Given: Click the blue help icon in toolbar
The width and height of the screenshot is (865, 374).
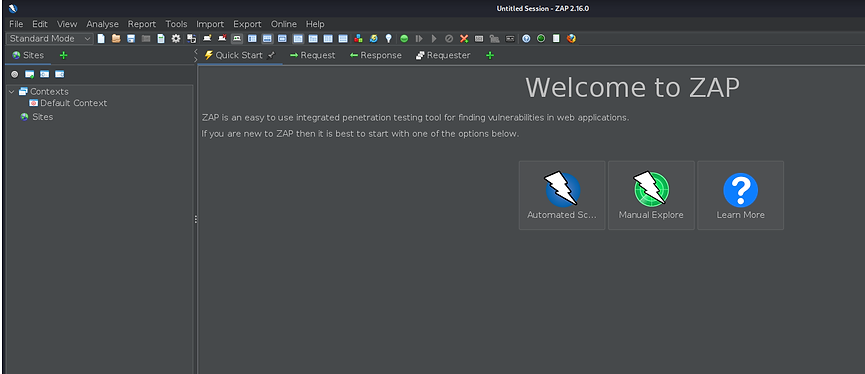Looking at the screenshot, I should [526, 39].
